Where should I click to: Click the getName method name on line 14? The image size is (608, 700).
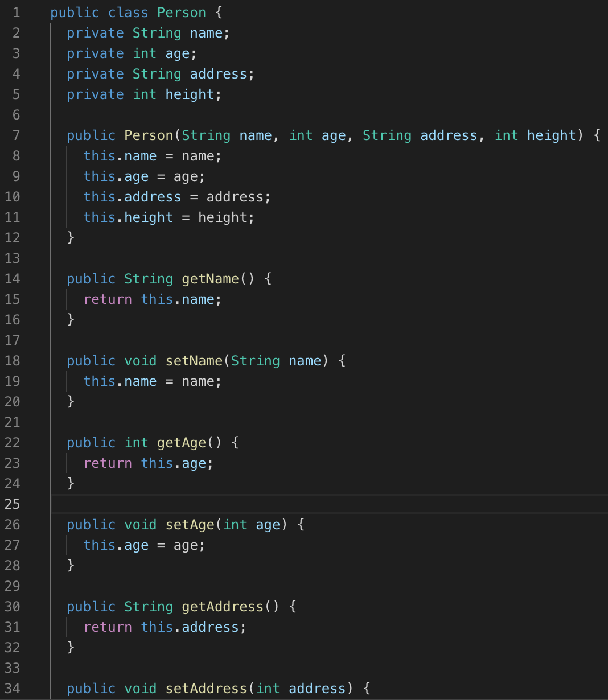[x=209, y=278]
